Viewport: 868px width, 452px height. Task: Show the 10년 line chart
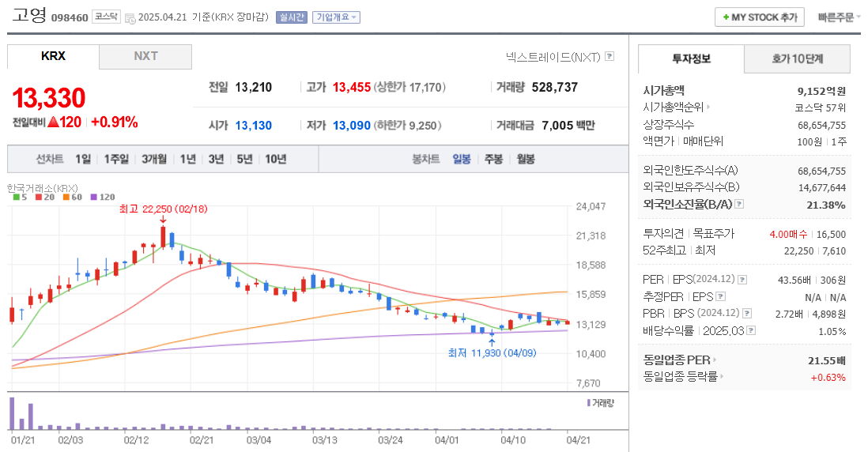pos(276,160)
